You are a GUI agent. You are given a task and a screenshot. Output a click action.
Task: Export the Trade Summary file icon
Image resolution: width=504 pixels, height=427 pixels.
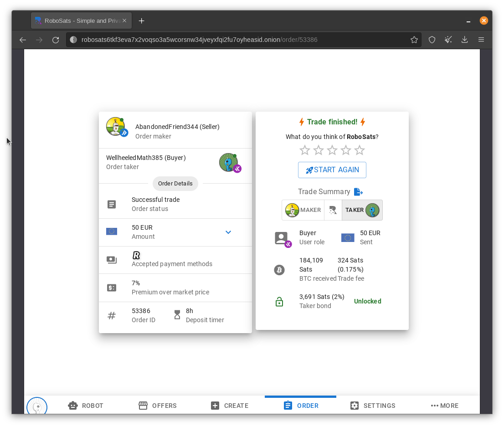[x=358, y=192]
